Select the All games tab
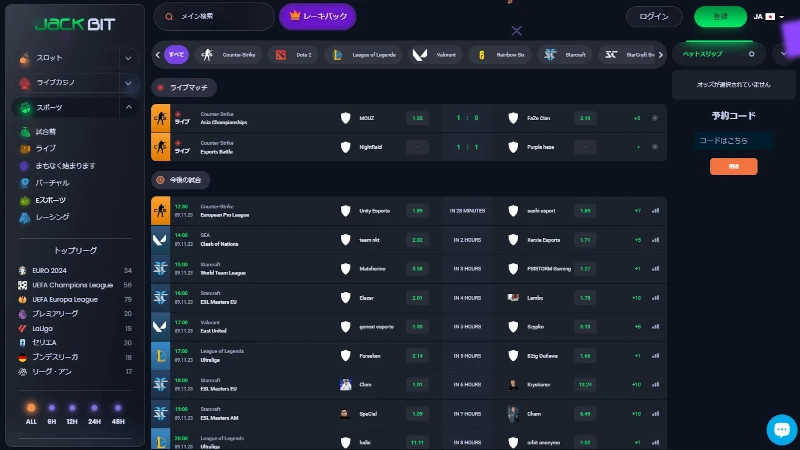800x450 pixels. point(176,55)
